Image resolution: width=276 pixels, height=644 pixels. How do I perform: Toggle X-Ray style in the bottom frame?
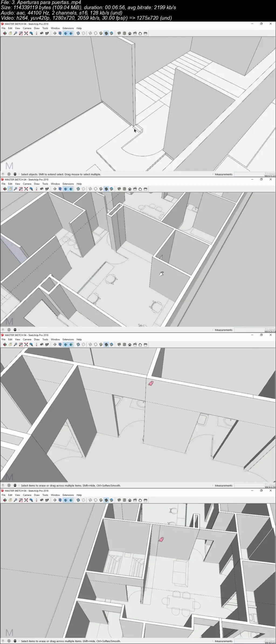[78, 500]
